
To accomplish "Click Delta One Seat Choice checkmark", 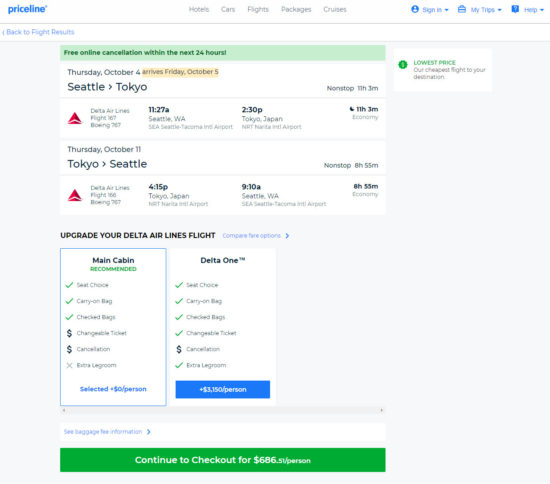I will click(179, 285).
